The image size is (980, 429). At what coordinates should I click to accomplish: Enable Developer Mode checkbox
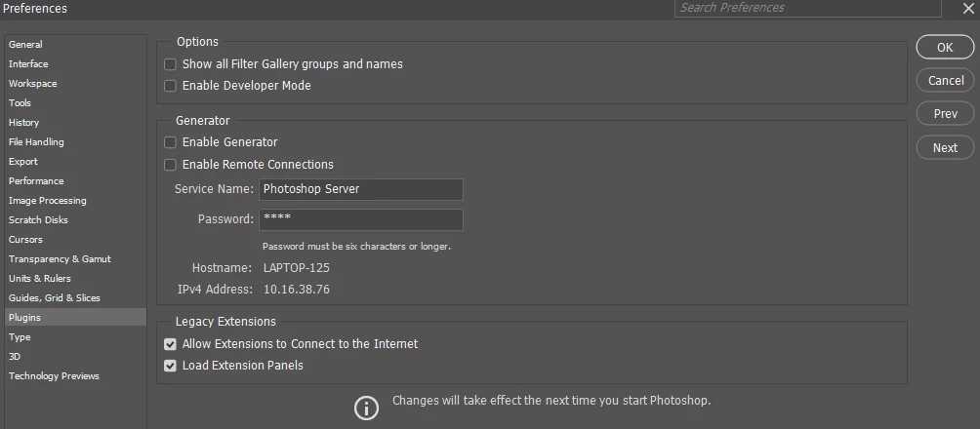pyautogui.click(x=170, y=86)
